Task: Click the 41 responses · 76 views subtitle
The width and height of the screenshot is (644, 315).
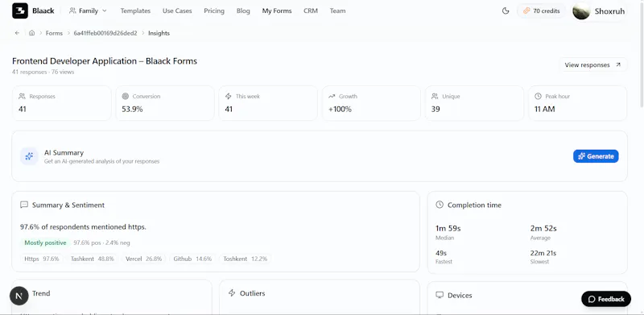Action: click(x=43, y=72)
